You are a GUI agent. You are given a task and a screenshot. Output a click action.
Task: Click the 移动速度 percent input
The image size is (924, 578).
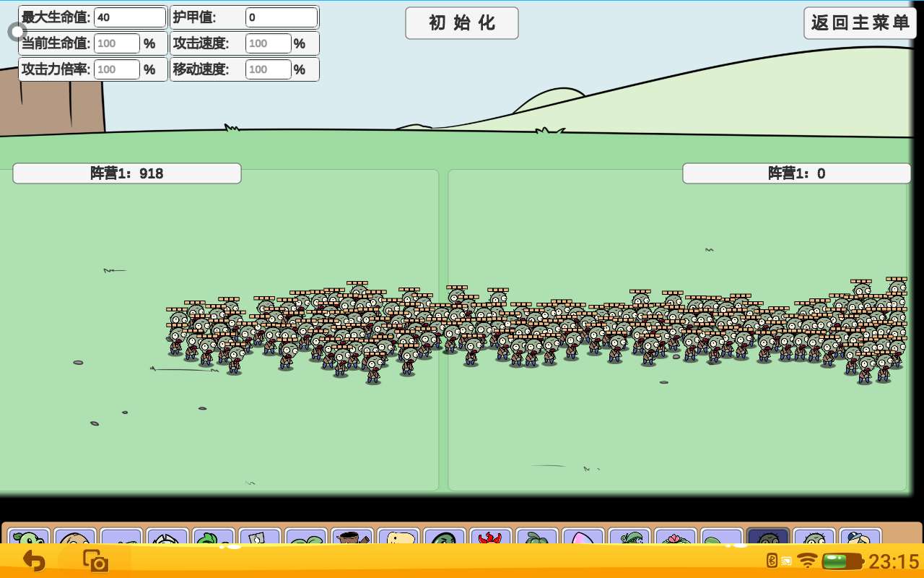pos(268,69)
